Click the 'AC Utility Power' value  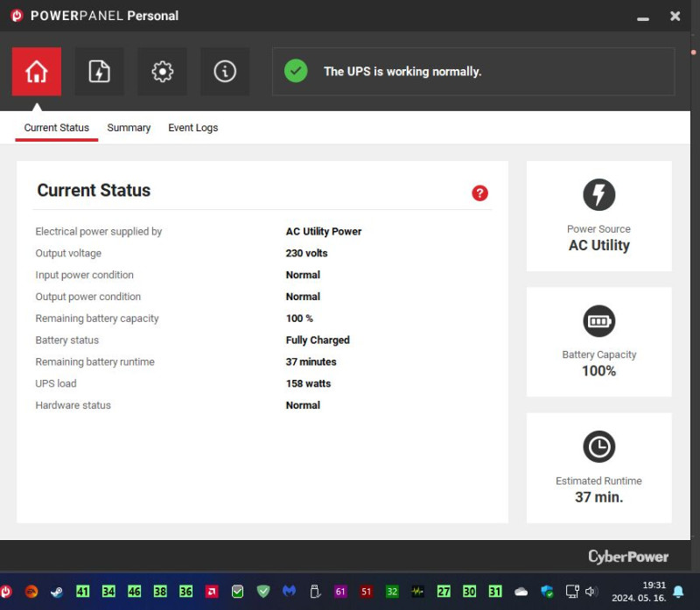(x=324, y=231)
